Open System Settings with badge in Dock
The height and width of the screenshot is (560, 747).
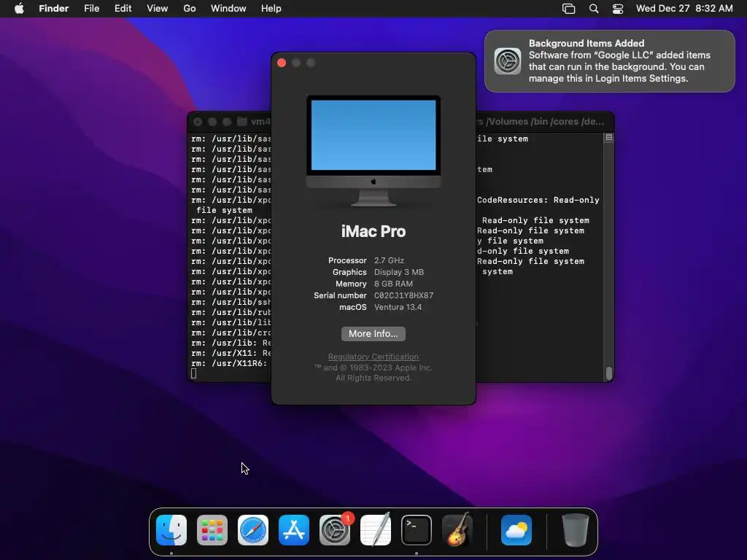tap(335, 530)
